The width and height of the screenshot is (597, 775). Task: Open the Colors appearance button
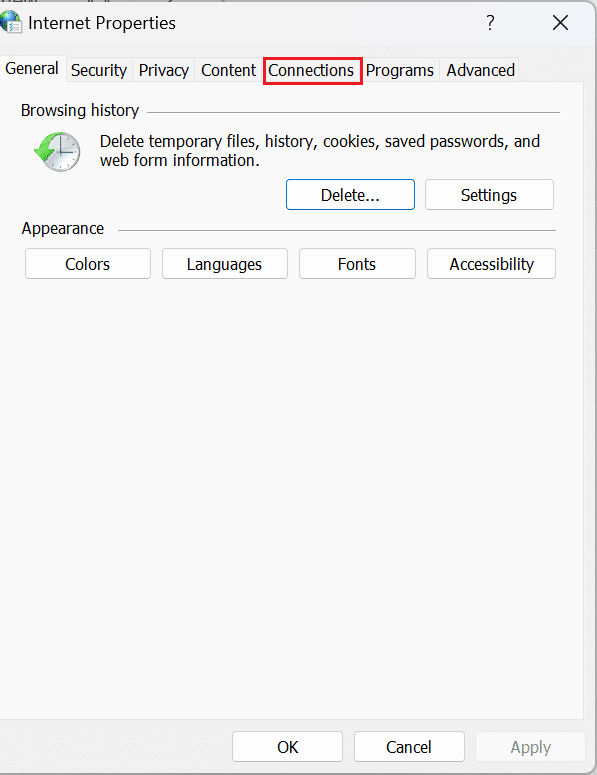click(88, 264)
